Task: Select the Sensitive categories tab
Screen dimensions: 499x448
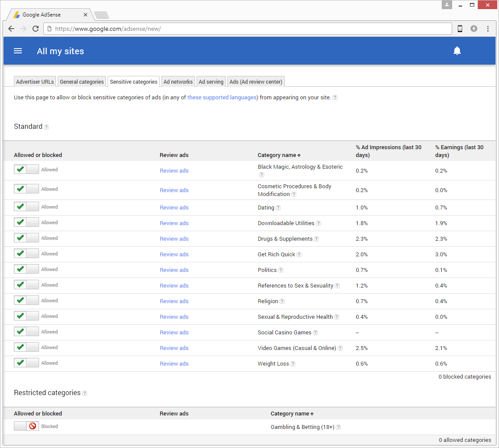Action: 134,82
